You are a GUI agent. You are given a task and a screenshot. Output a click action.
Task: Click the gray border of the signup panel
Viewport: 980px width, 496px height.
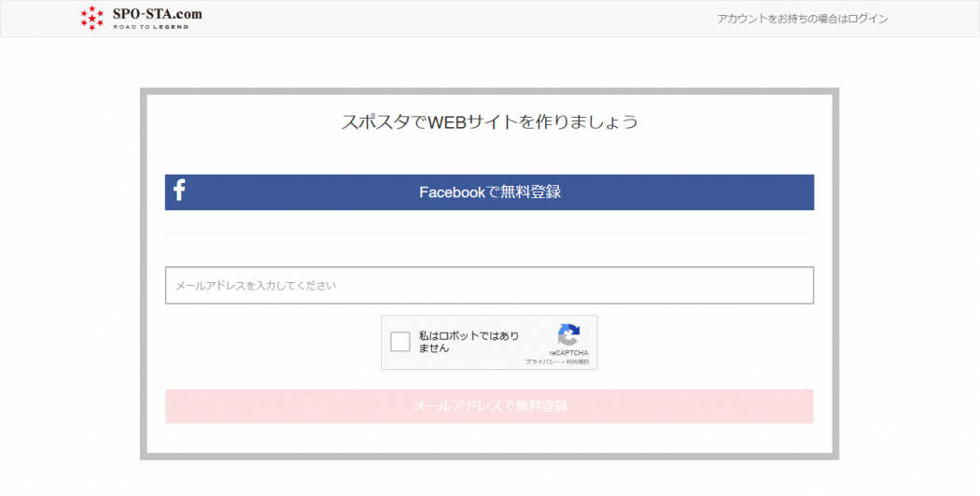(143, 280)
